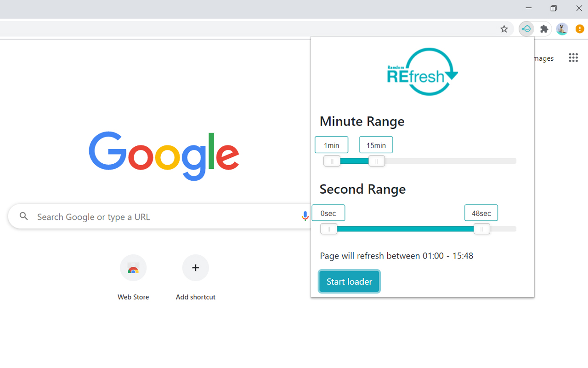The image size is (588, 368).
Task: Open the Chrome profile avatar
Action: coord(562,29)
